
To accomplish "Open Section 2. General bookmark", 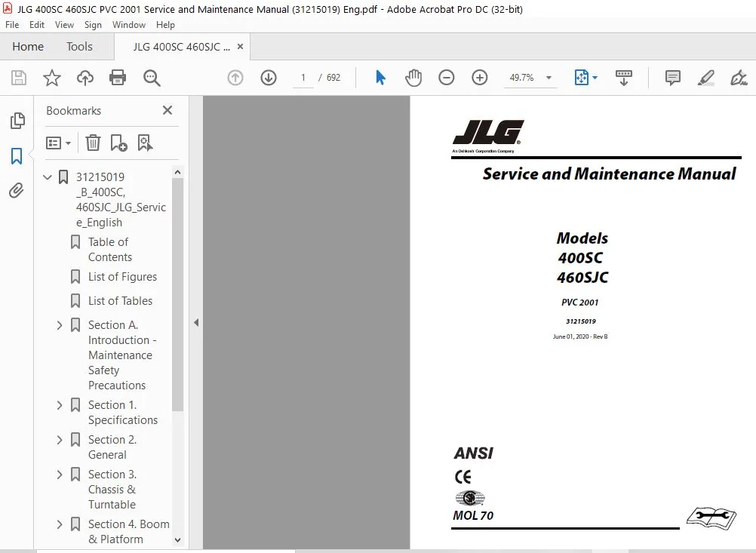I will point(112,447).
